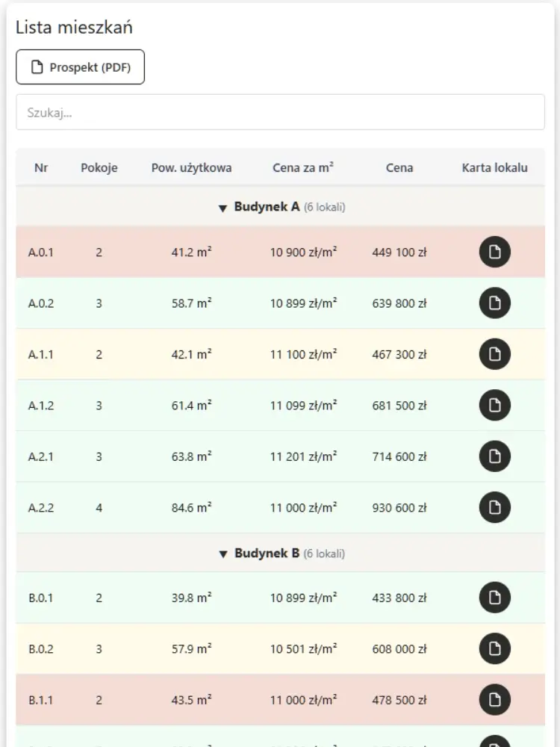This screenshot has height=747, width=560.
Task: Focus the Szukaj search field
Action: 280,112
